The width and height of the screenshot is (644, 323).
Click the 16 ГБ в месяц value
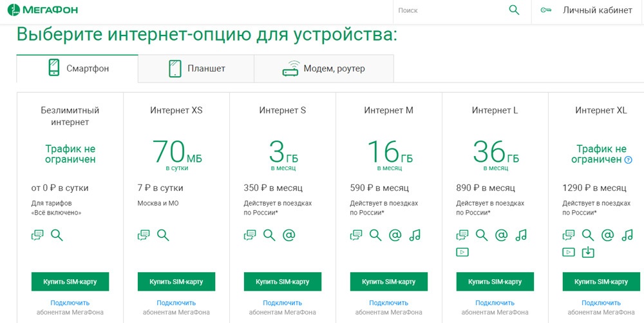tap(389, 155)
